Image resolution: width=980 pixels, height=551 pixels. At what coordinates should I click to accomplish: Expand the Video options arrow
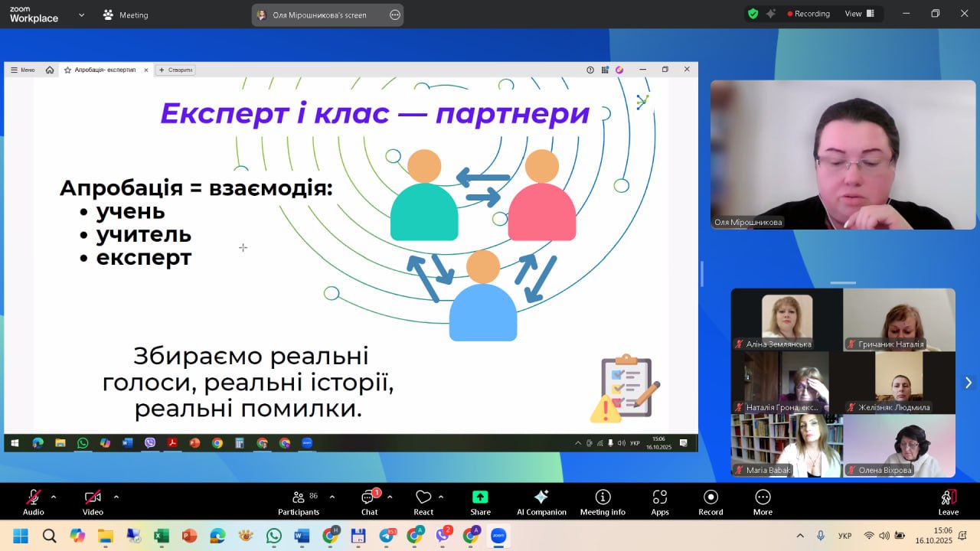[x=116, y=497]
